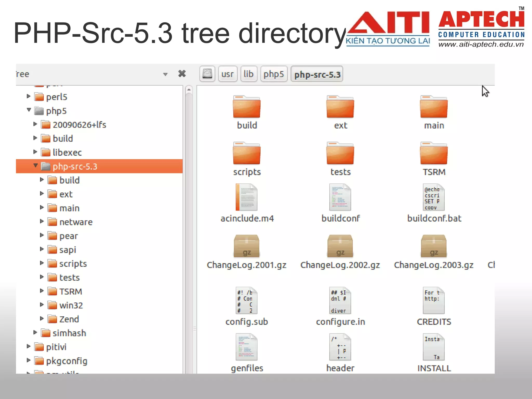
Task: Select the ChangeLog.2001.gz archive icon
Action: tap(247, 246)
